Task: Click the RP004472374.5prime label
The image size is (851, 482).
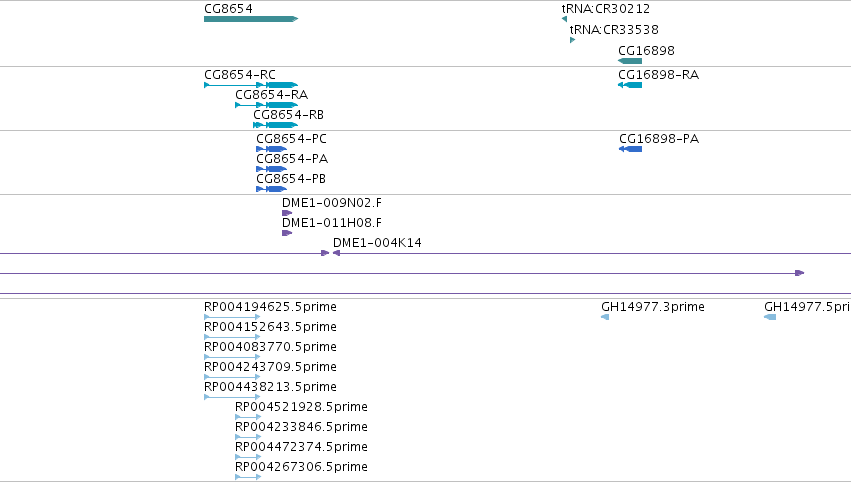Action: tap(301, 447)
